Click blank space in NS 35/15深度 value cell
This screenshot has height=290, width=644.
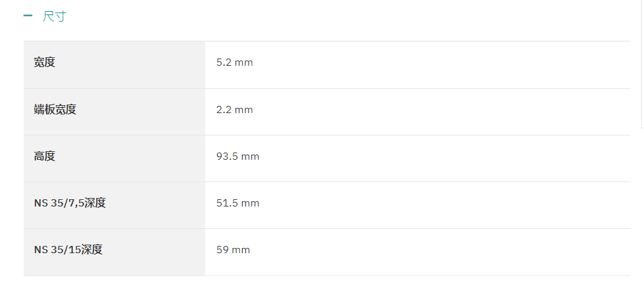439,252
